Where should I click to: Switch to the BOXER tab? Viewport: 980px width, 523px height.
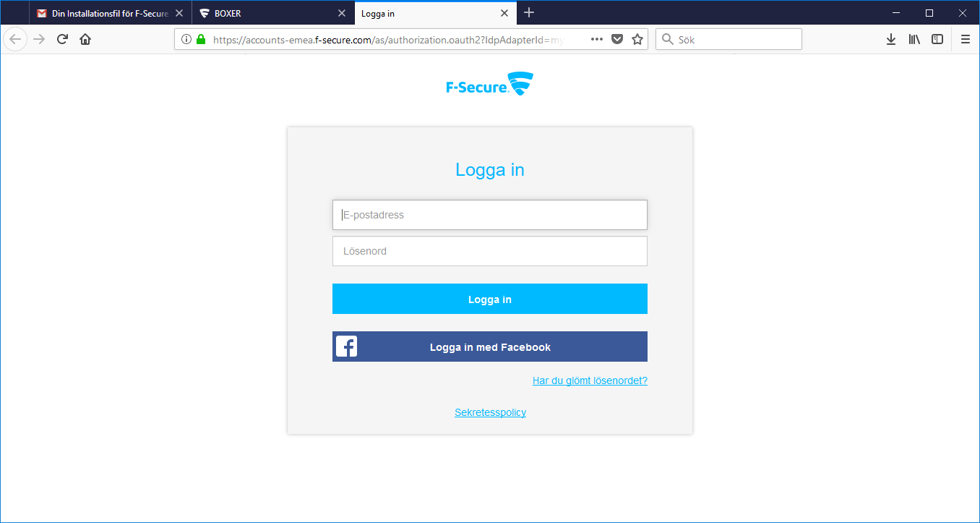(265, 13)
